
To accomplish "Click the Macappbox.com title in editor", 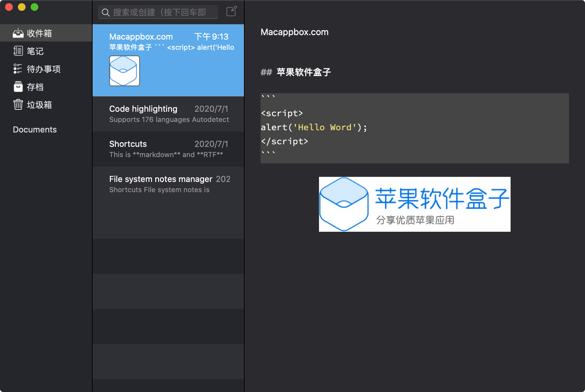I will point(294,32).
